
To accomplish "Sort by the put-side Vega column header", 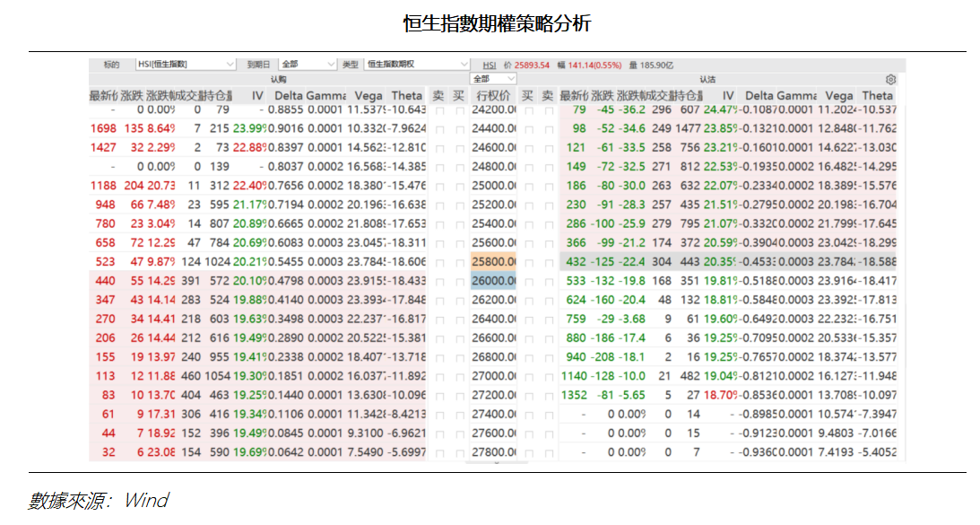I will [x=838, y=96].
